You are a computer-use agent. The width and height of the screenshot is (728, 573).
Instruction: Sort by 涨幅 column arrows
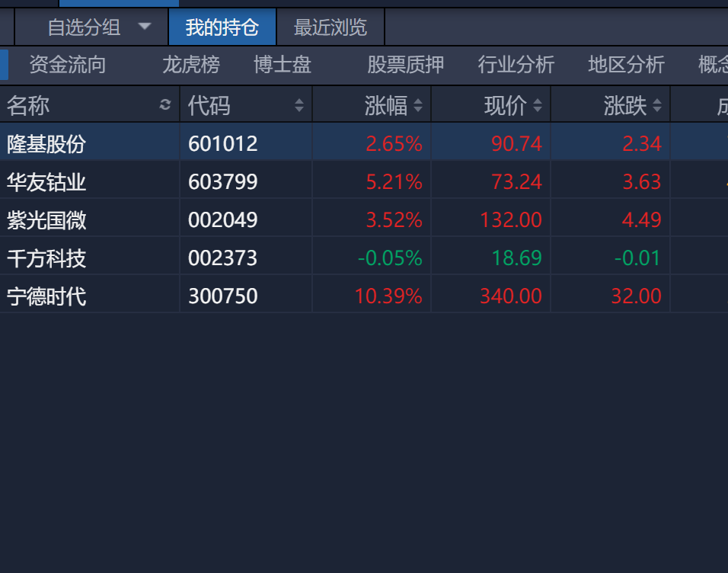(x=418, y=105)
